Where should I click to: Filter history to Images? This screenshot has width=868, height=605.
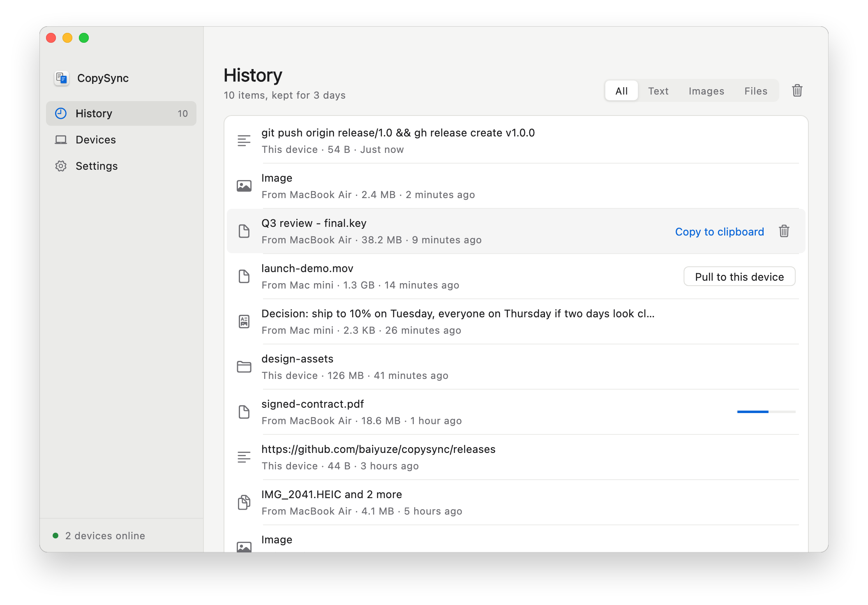(x=706, y=91)
